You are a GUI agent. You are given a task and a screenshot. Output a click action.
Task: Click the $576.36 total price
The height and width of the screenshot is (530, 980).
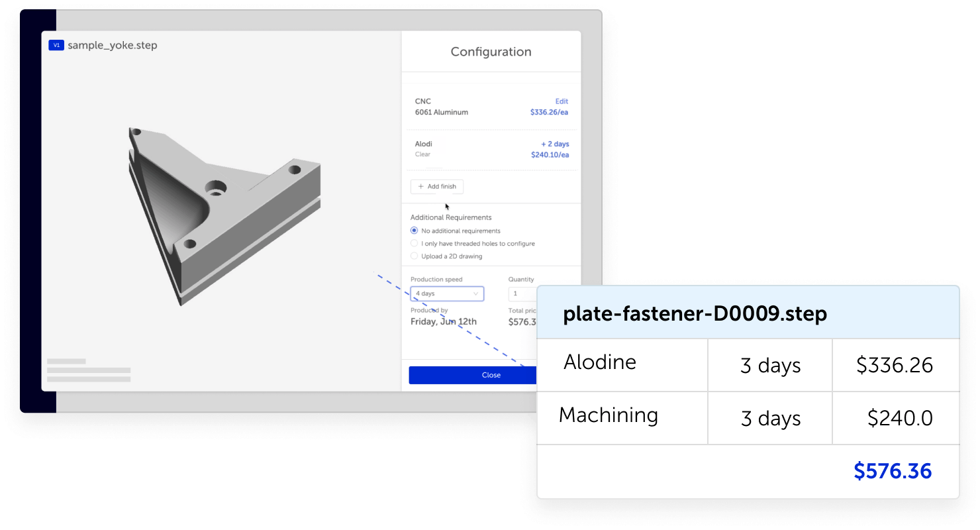pos(893,470)
